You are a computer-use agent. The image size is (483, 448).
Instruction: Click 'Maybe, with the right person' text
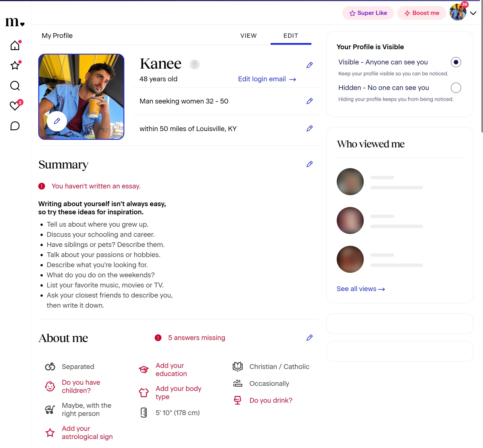(x=87, y=409)
